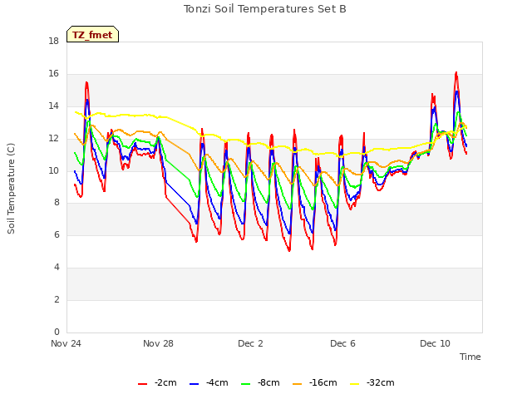Viewport: 532px width, 399px height.
Task: Click the TZ_fmet label box
Action: (x=92, y=34)
